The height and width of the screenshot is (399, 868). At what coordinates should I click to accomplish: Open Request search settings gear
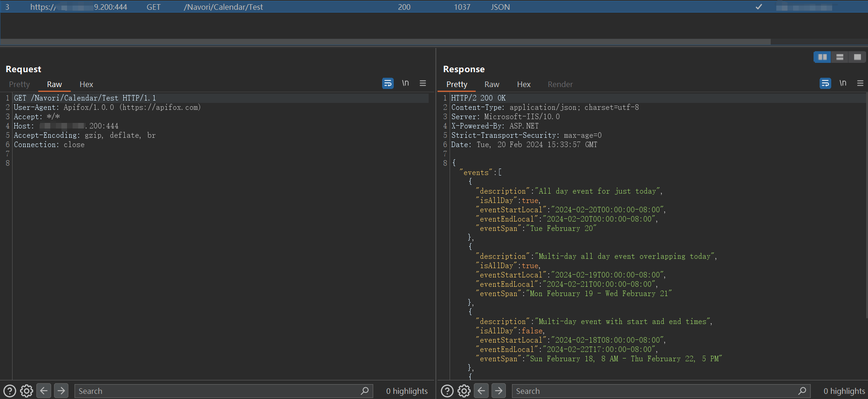(27, 391)
